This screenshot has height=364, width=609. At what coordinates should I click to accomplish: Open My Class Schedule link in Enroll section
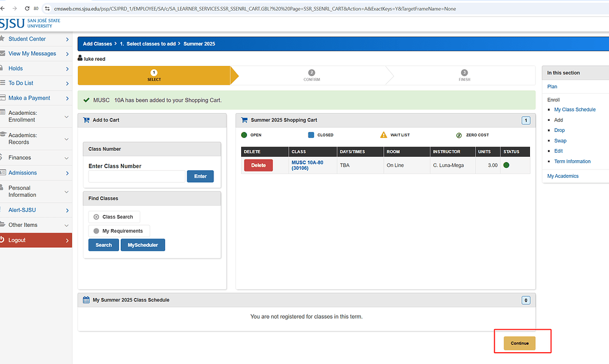point(574,110)
